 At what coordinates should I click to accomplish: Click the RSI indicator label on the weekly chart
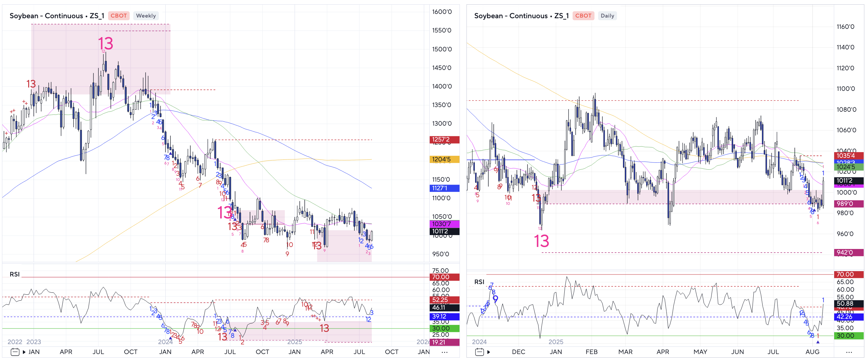pos(15,274)
